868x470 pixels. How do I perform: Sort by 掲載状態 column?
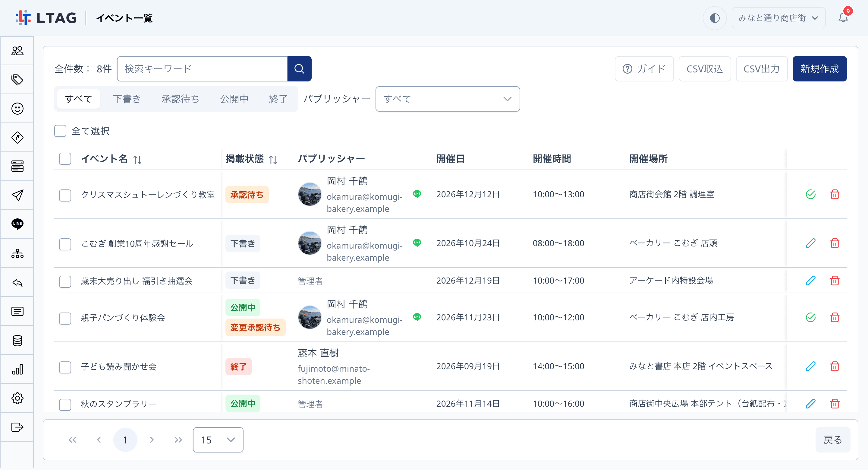[x=273, y=160]
